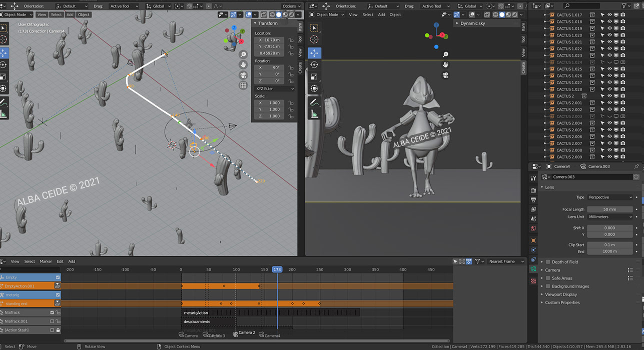Click the new collection icon in outliner header
The image size is (644, 350).
click(x=637, y=5)
